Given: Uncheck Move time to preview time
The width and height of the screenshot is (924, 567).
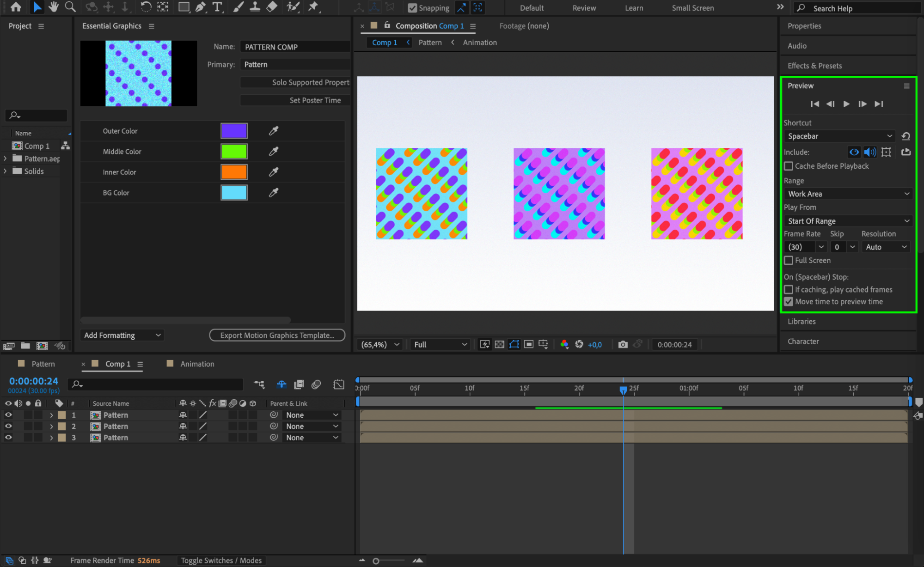Looking at the screenshot, I should (789, 302).
